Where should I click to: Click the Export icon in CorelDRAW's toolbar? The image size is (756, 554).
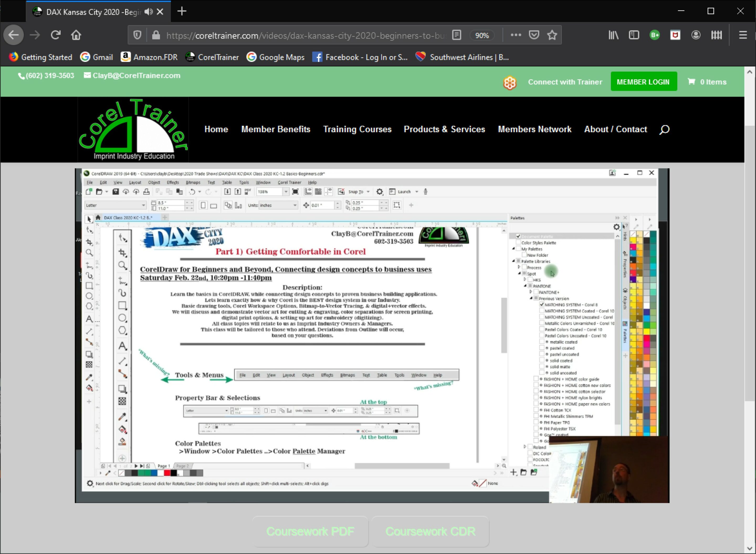pos(238,192)
